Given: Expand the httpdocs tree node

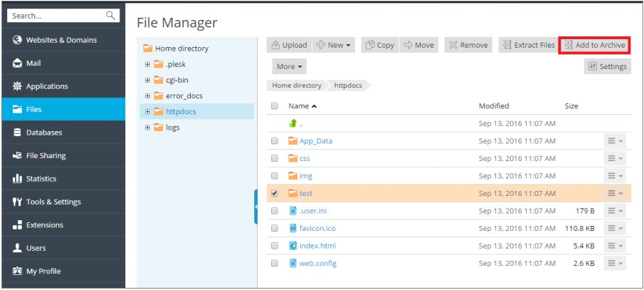Looking at the screenshot, I should tap(147, 111).
